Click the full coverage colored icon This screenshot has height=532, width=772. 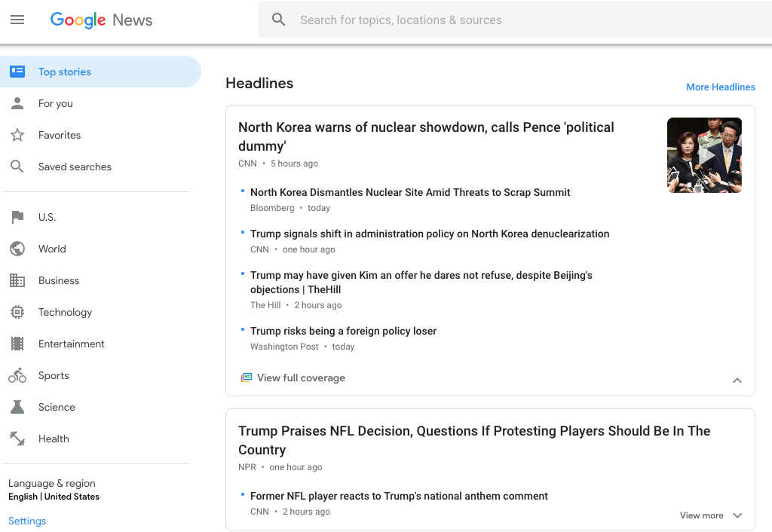pos(247,378)
